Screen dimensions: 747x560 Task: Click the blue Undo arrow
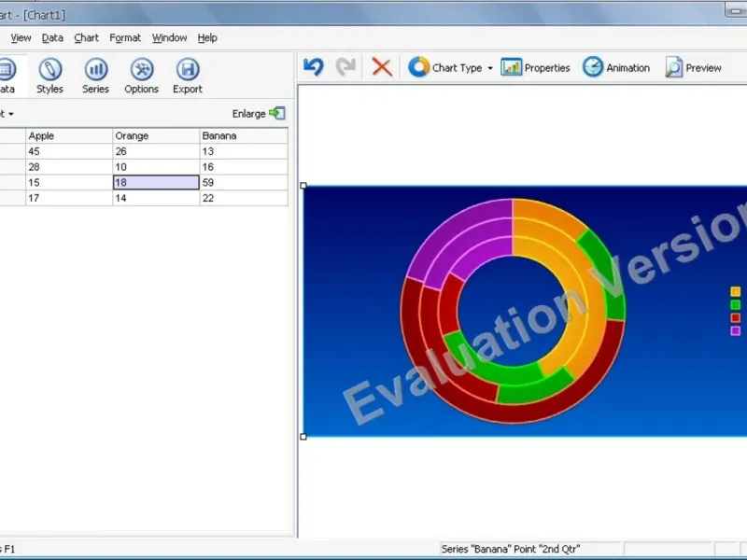click(314, 67)
